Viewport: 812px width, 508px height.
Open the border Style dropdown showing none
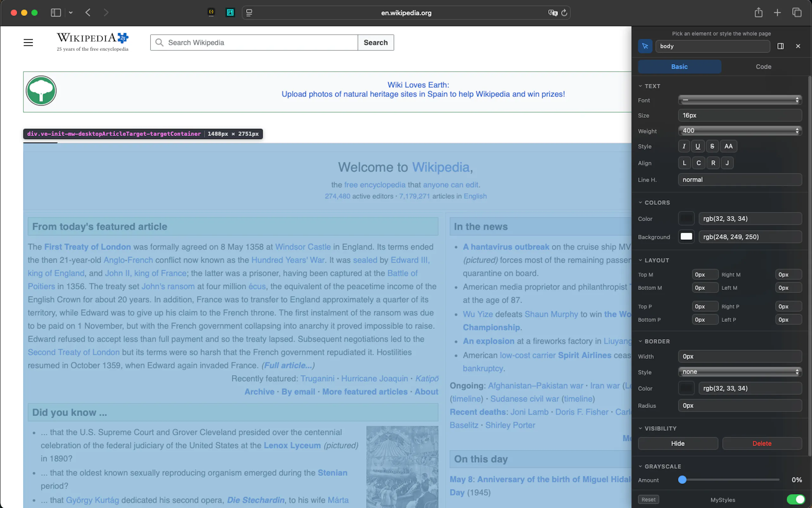[x=740, y=372]
